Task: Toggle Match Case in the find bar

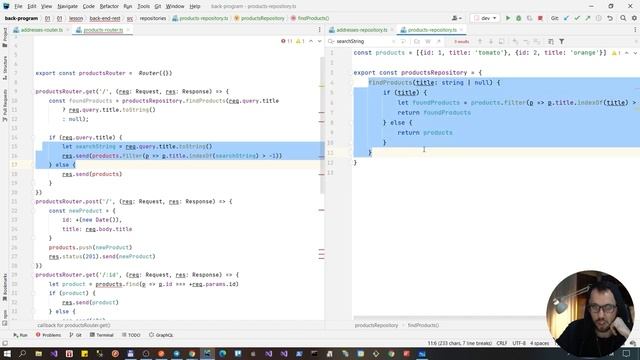Action: point(417,41)
